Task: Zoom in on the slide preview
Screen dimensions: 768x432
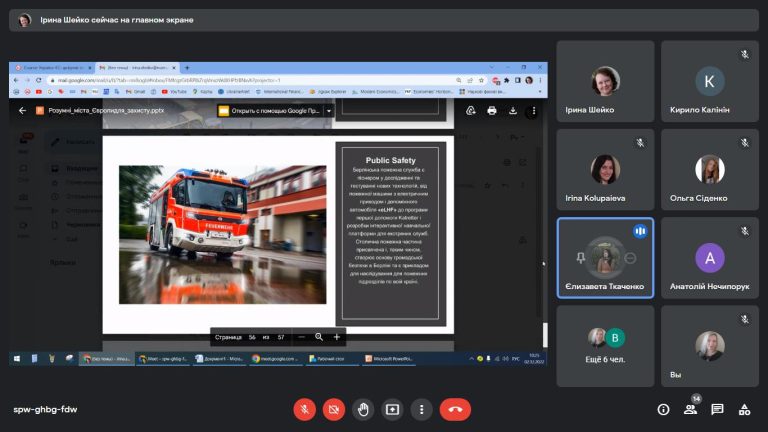Action: 336,337
